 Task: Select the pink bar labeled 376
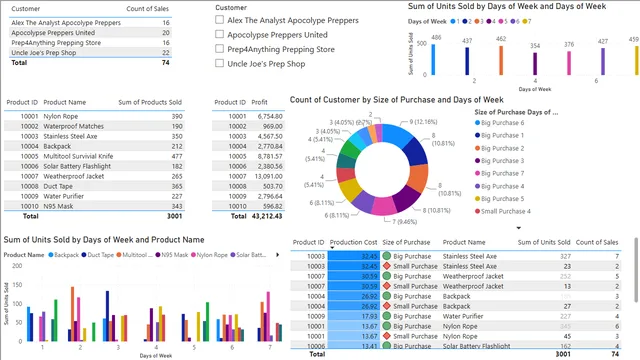(x=569, y=63)
